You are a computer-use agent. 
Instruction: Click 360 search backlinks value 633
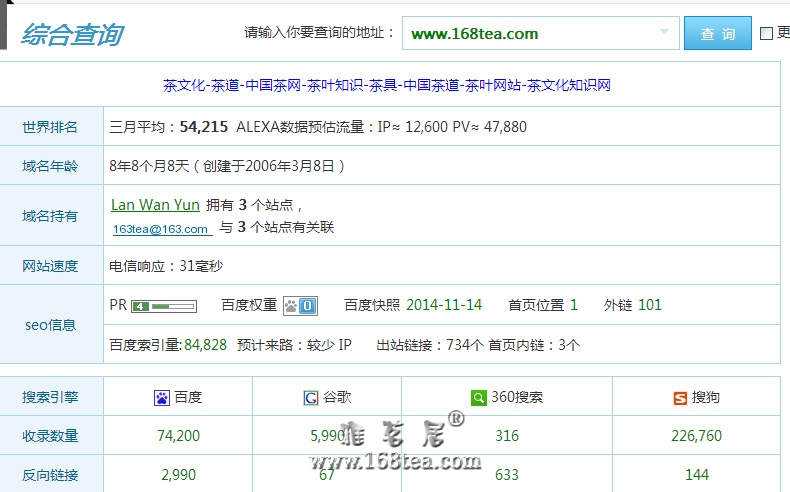[507, 474]
